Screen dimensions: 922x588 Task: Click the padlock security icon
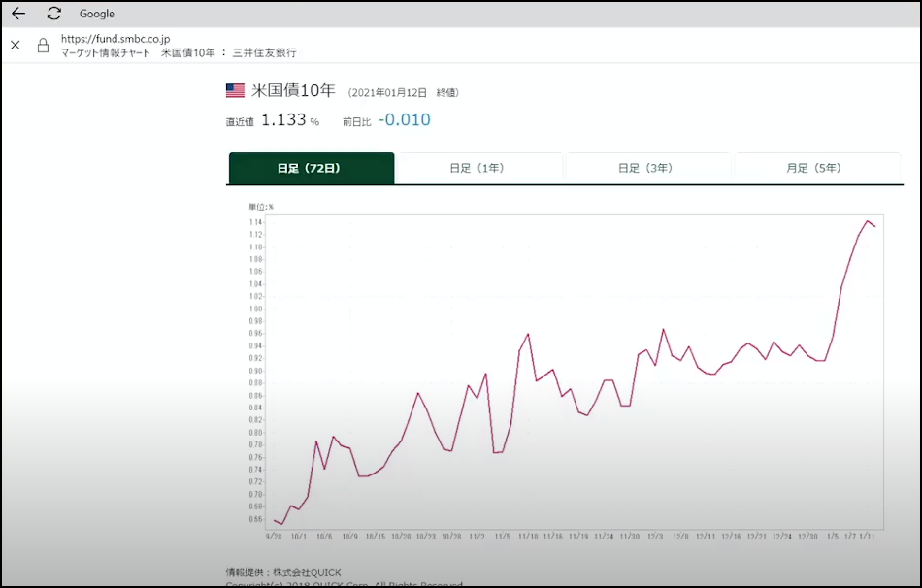pos(43,46)
